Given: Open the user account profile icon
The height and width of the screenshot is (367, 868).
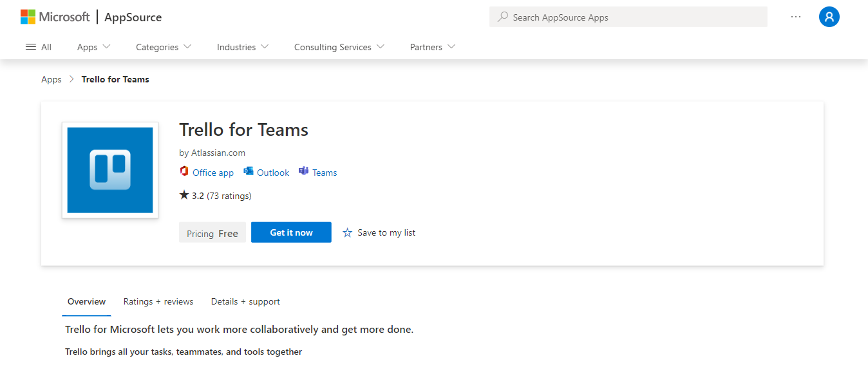Looking at the screenshot, I should tap(829, 17).
